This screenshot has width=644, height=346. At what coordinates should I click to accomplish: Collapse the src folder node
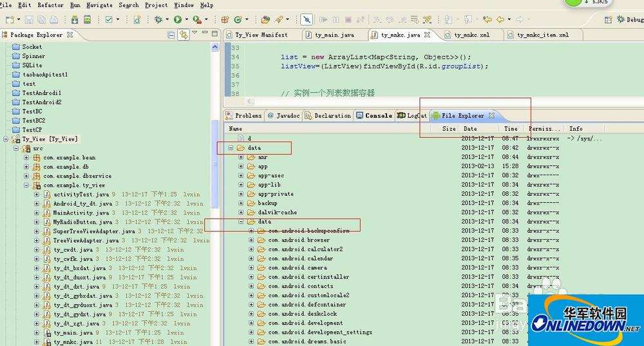click(x=16, y=148)
